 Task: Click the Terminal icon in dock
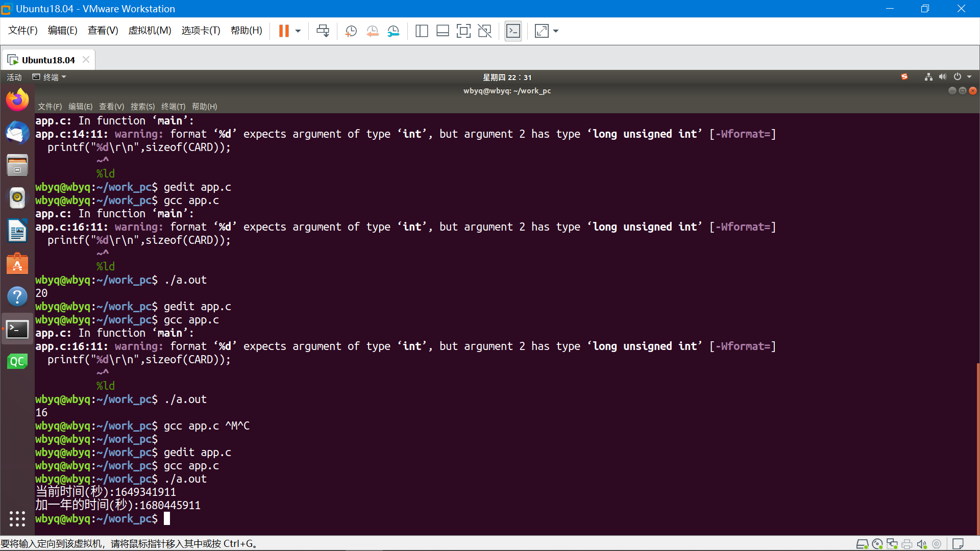click(17, 329)
